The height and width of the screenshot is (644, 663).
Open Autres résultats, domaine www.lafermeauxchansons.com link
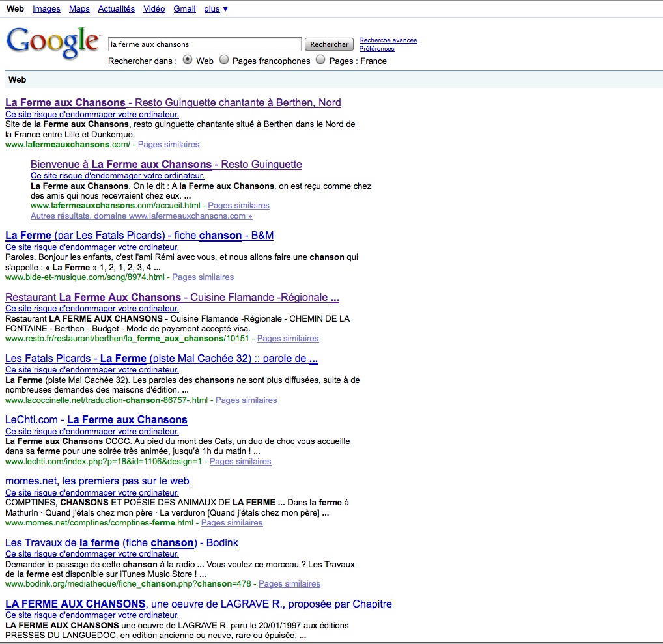pos(141,216)
